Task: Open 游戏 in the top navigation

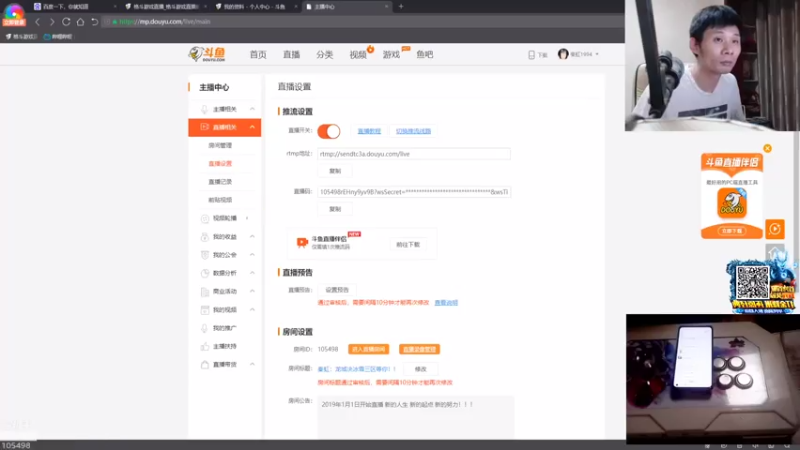Action: point(391,55)
